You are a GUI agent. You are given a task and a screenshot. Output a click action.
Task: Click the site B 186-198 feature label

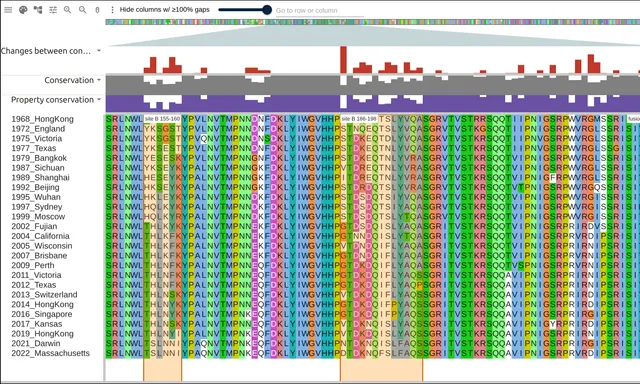click(x=359, y=119)
